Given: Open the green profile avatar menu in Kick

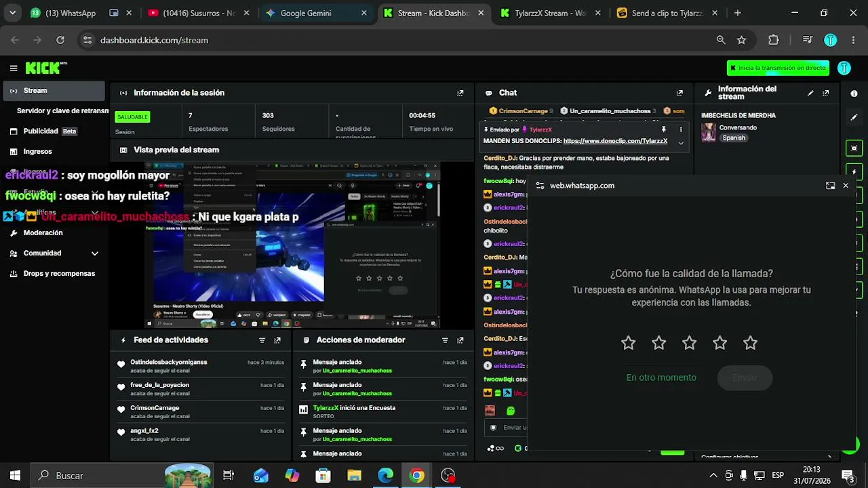Looking at the screenshot, I should (x=844, y=68).
